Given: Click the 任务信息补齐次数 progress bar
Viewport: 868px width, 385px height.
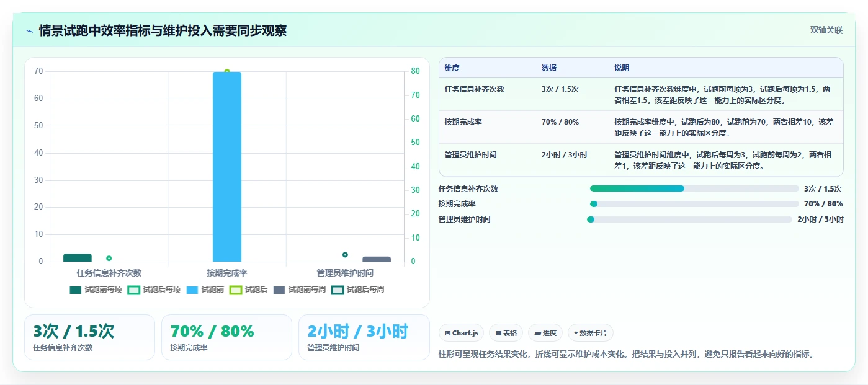Looking at the screenshot, I should coord(694,188).
